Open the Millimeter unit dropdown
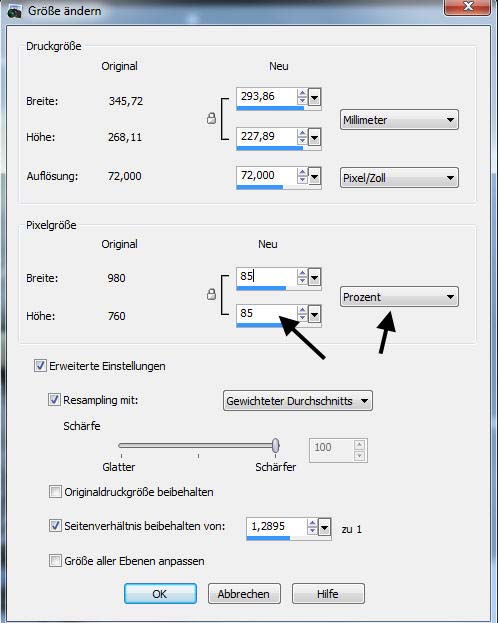This screenshot has height=623, width=498. pos(399,120)
